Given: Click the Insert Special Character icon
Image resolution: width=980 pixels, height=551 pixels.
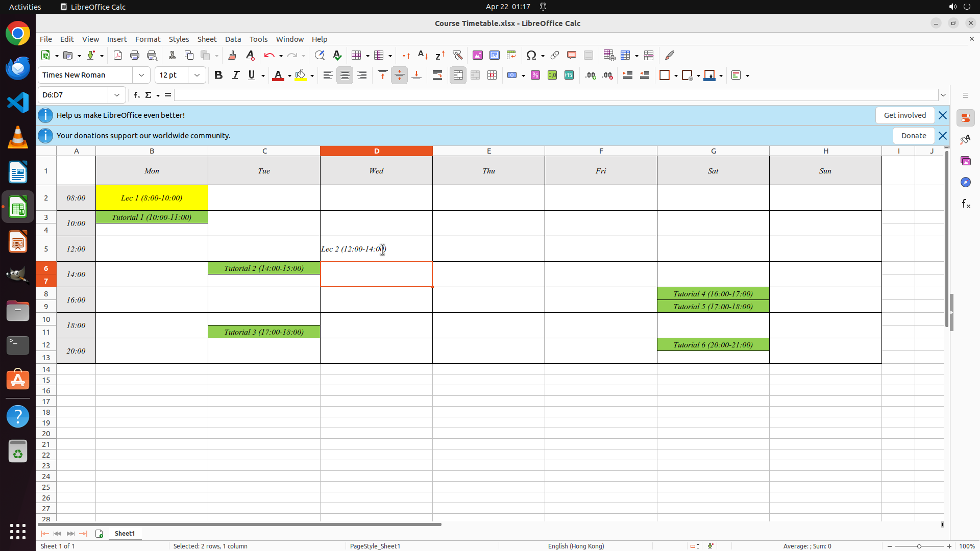Looking at the screenshot, I should tap(531, 55).
